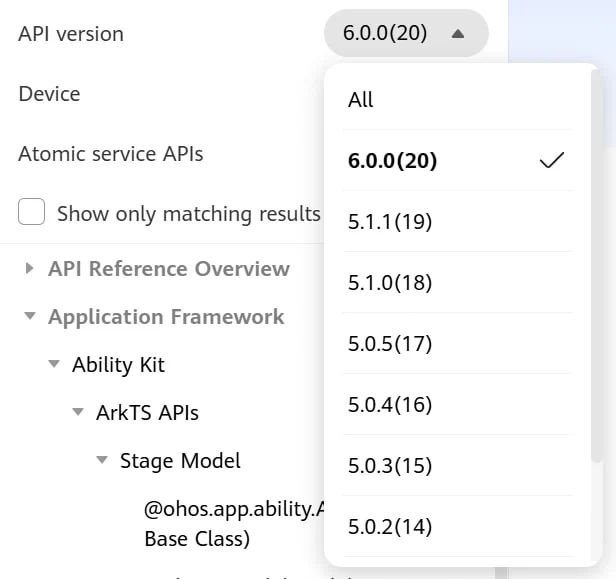Open Ability Kit tree item
The image size is (616, 579).
pos(118,365)
